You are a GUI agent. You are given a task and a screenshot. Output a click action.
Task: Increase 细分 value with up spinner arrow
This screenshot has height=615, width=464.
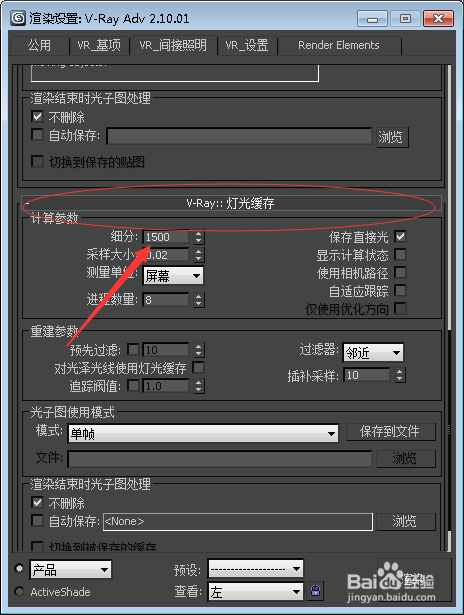point(198,234)
